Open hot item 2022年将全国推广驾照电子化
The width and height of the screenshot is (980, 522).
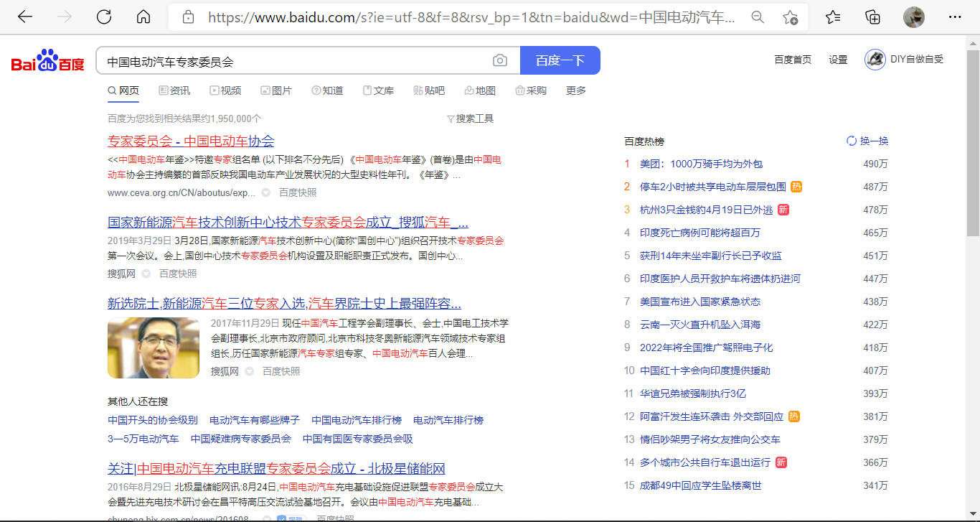(707, 348)
